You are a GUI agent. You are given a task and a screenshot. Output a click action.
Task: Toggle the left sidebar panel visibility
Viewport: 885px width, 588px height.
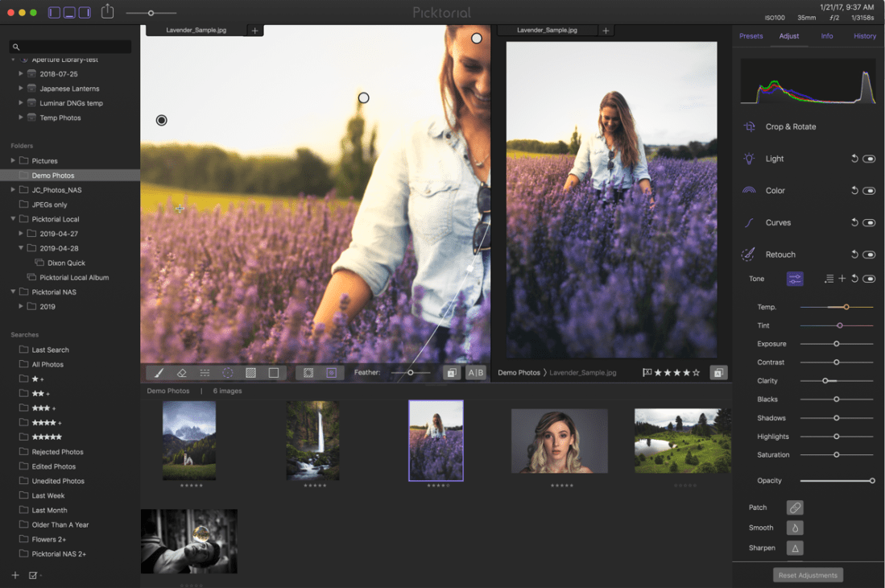(55, 12)
